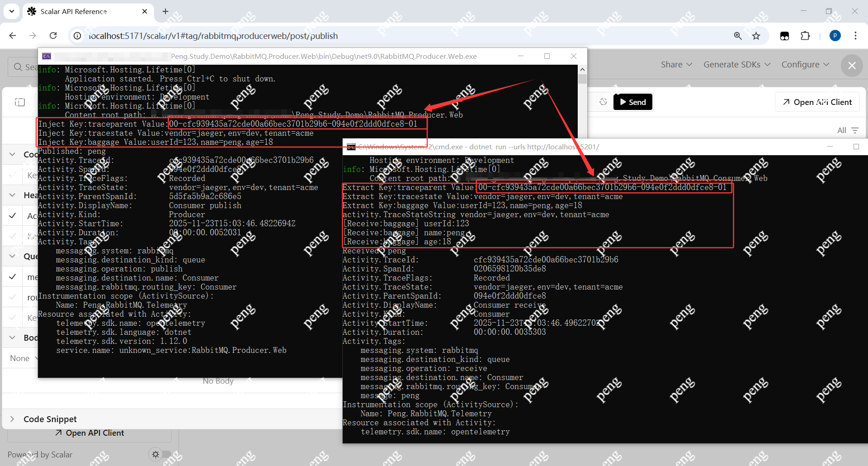
Task: Open the None body type dropdown
Action: tap(24, 358)
